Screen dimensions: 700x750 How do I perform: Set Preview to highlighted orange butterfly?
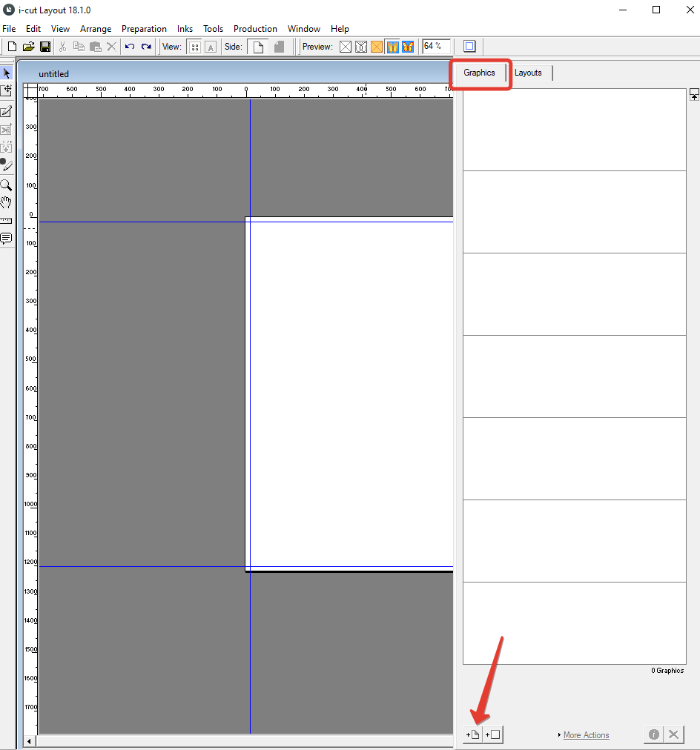(x=393, y=47)
